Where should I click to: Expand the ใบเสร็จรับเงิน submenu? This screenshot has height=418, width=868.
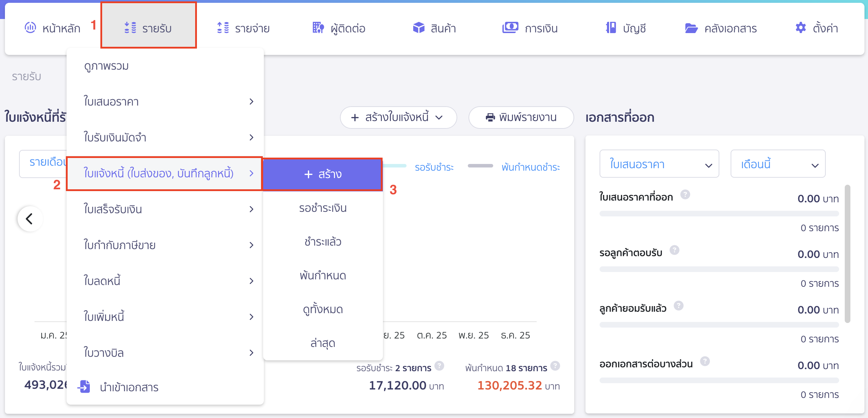(x=251, y=209)
